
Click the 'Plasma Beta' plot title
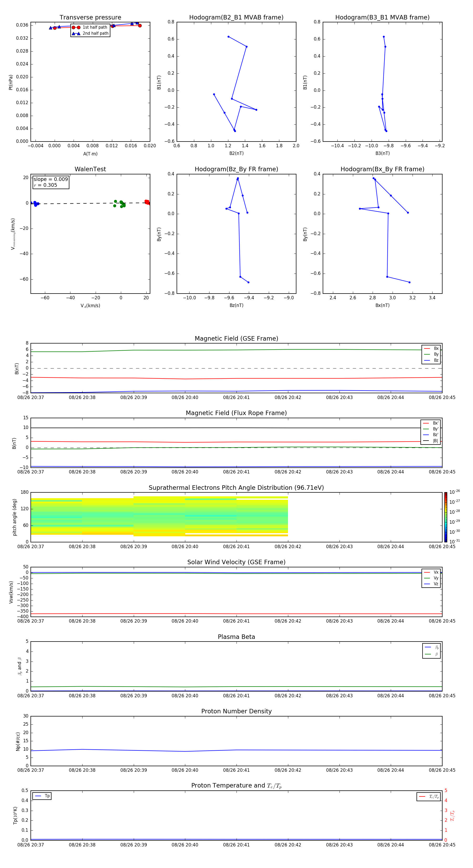point(236,637)
